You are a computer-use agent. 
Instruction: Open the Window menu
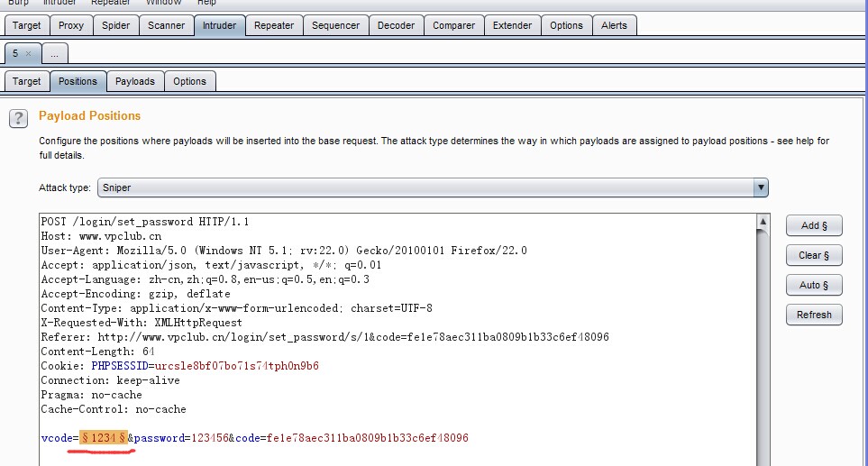(163, 3)
